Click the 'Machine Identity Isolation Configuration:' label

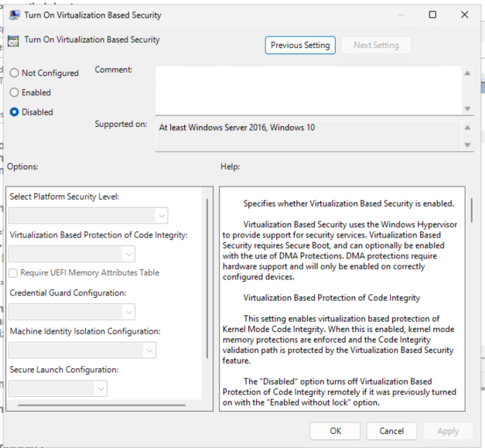pos(85,331)
